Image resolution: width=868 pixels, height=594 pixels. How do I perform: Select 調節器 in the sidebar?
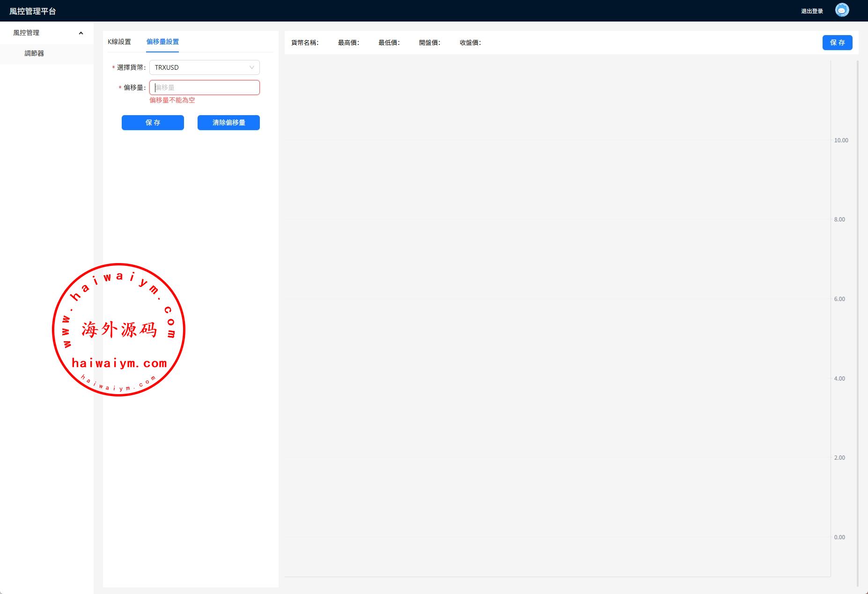[34, 54]
